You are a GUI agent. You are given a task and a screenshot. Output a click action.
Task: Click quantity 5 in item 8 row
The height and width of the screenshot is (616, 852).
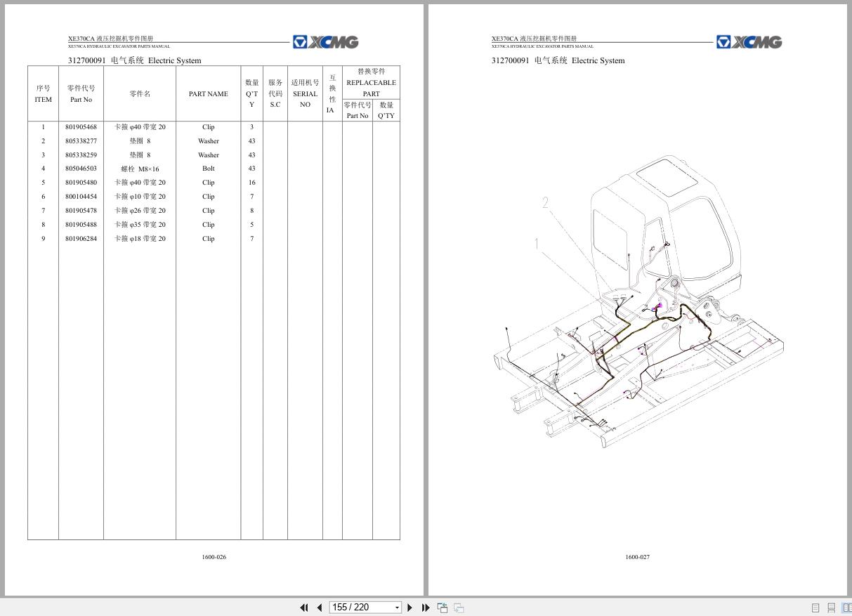click(251, 225)
